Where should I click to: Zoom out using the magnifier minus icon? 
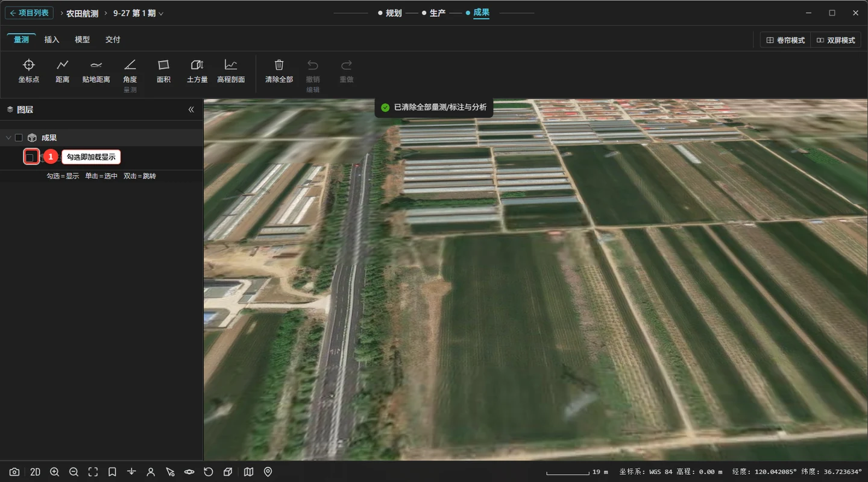tap(74, 472)
